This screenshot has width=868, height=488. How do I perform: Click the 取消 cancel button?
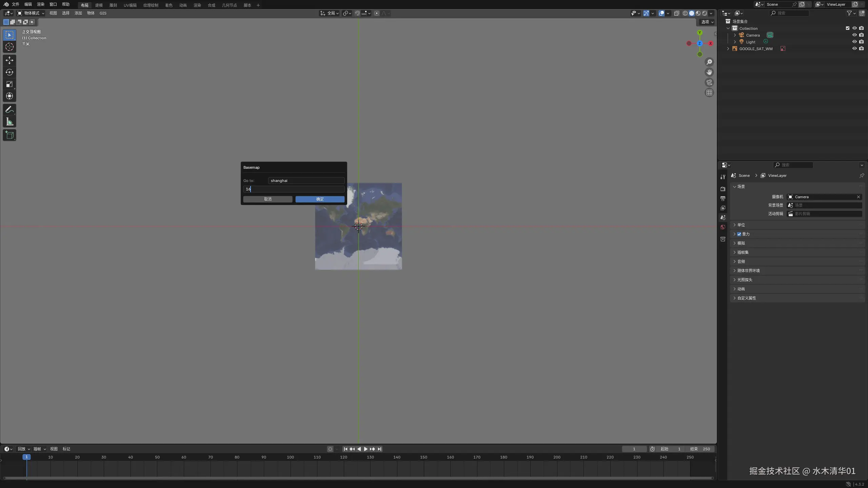[268, 199]
